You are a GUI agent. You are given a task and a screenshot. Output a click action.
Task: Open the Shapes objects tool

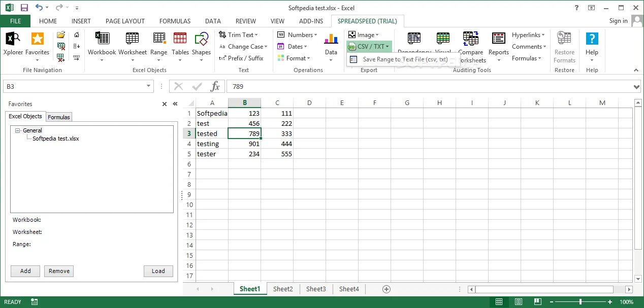(x=201, y=46)
